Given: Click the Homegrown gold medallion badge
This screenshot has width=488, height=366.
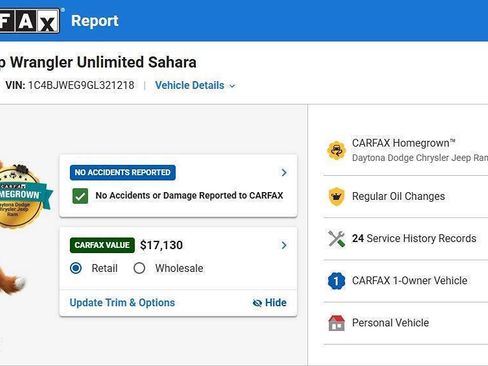Looking at the screenshot, I should tap(22, 197).
